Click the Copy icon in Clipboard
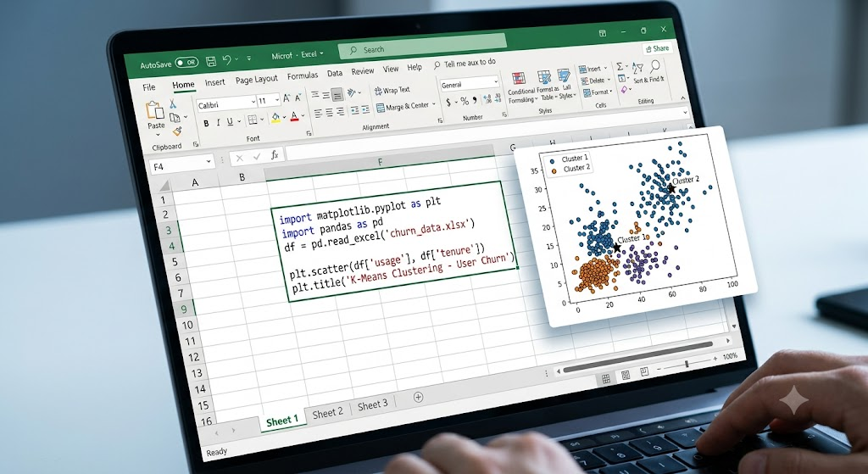This screenshot has height=474, width=868. click(175, 117)
